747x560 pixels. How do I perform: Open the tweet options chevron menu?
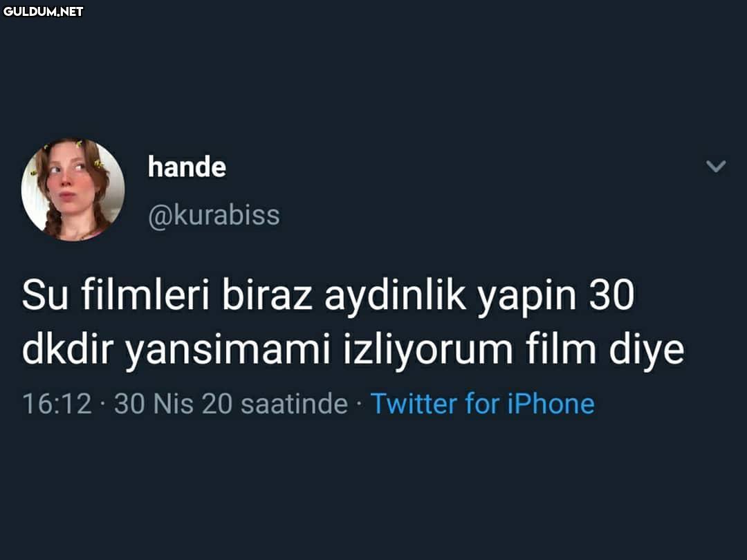pos(716,166)
